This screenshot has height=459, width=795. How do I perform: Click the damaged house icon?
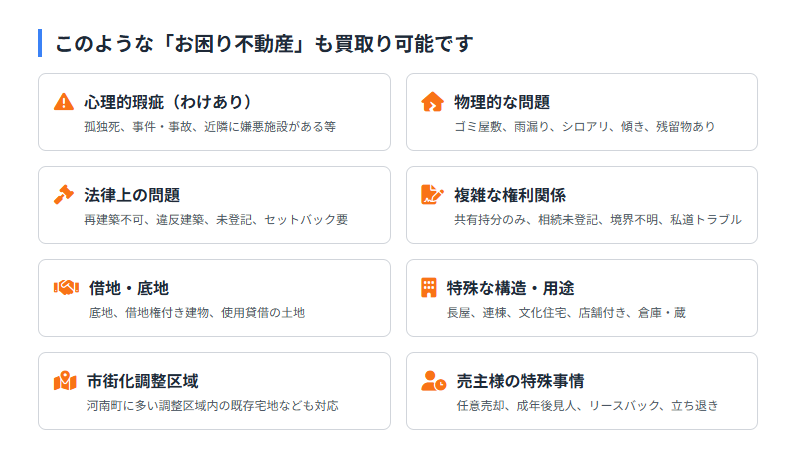pos(432,102)
